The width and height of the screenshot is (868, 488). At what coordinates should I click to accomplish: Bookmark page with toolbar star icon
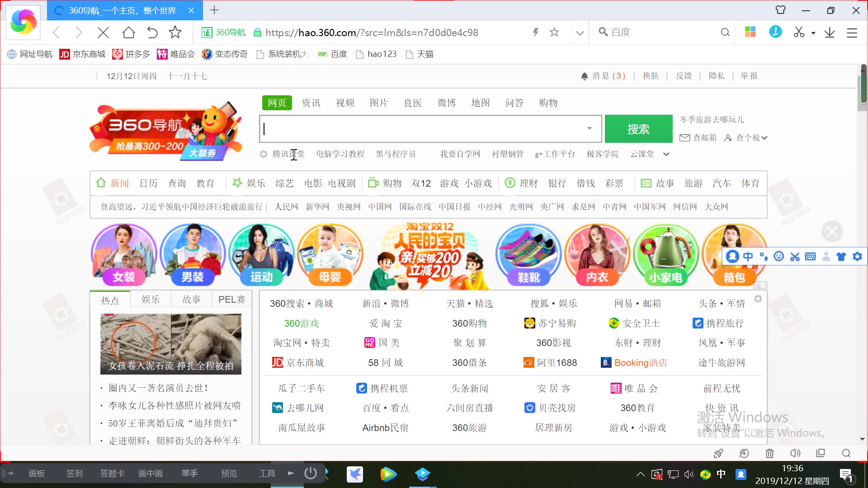pos(175,33)
